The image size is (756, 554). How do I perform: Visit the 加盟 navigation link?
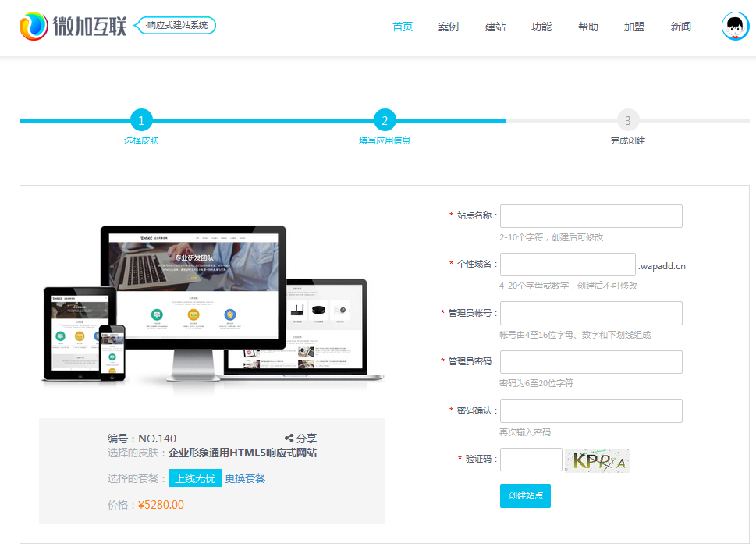tap(634, 27)
